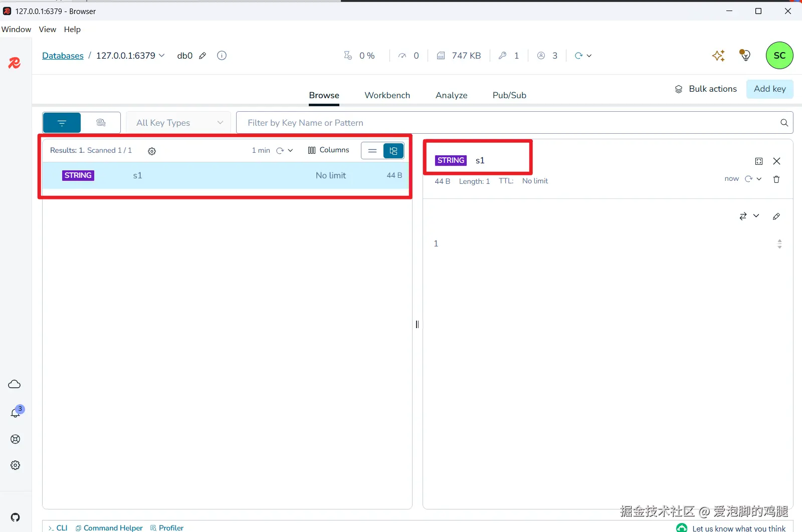Edit the db0 database index

203,56
